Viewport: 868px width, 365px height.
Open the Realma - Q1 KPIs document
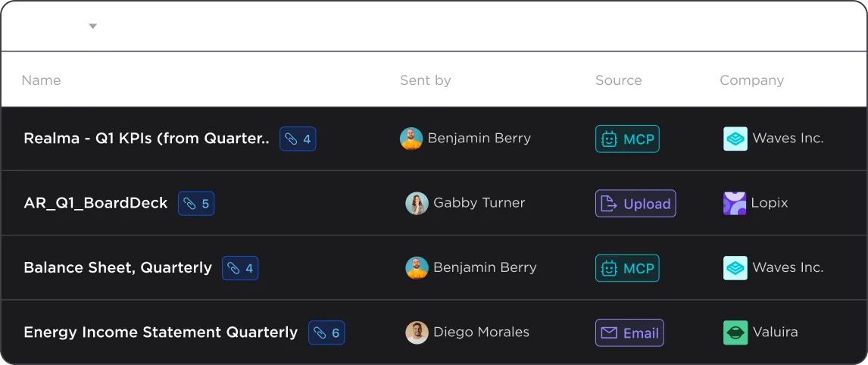pos(147,139)
